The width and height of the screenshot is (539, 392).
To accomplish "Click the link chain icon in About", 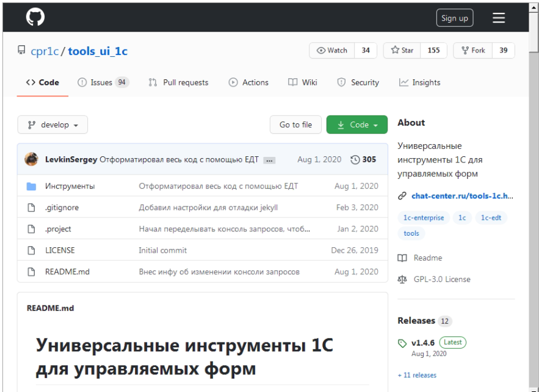I will click(402, 196).
